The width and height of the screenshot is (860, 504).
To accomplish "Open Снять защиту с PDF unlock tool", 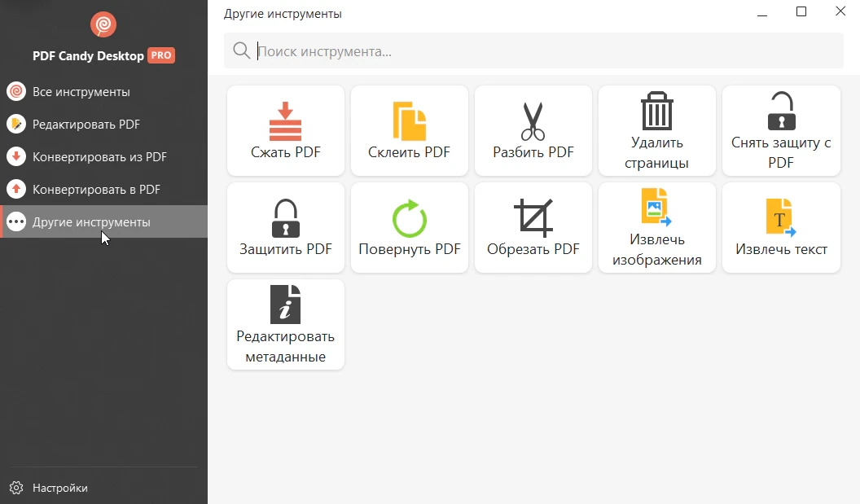I will pyautogui.click(x=781, y=130).
